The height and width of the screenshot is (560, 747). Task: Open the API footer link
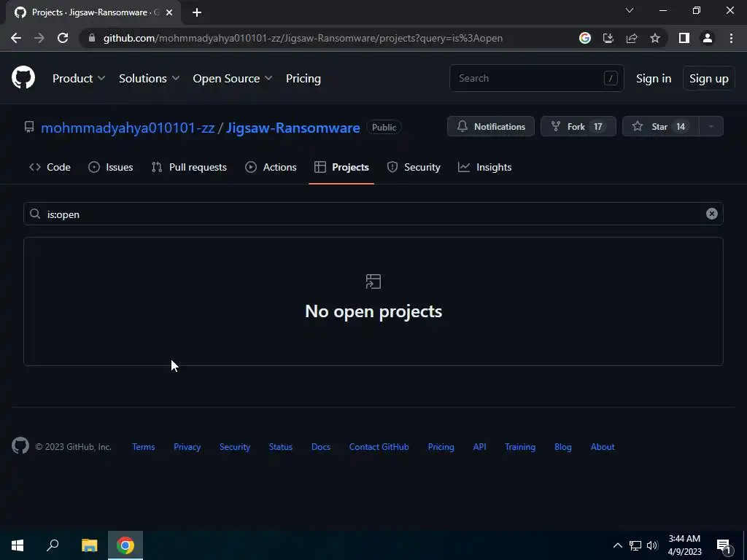point(480,447)
